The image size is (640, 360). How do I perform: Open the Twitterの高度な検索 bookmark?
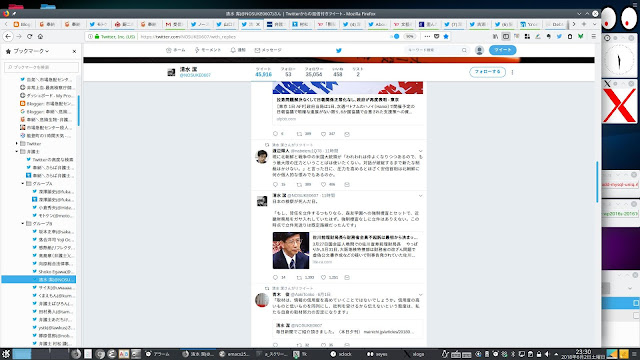(x=50, y=160)
